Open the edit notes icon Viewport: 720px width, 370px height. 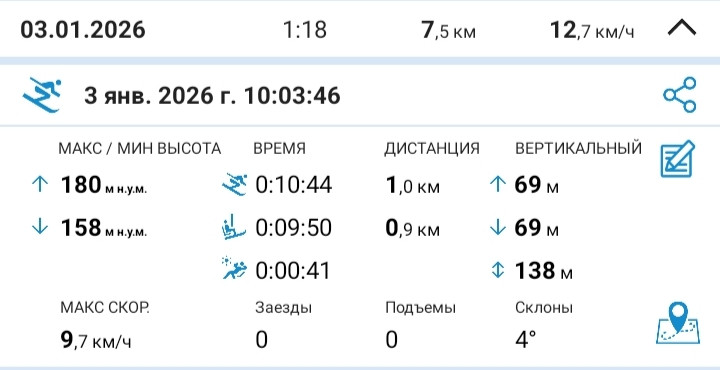tap(678, 159)
